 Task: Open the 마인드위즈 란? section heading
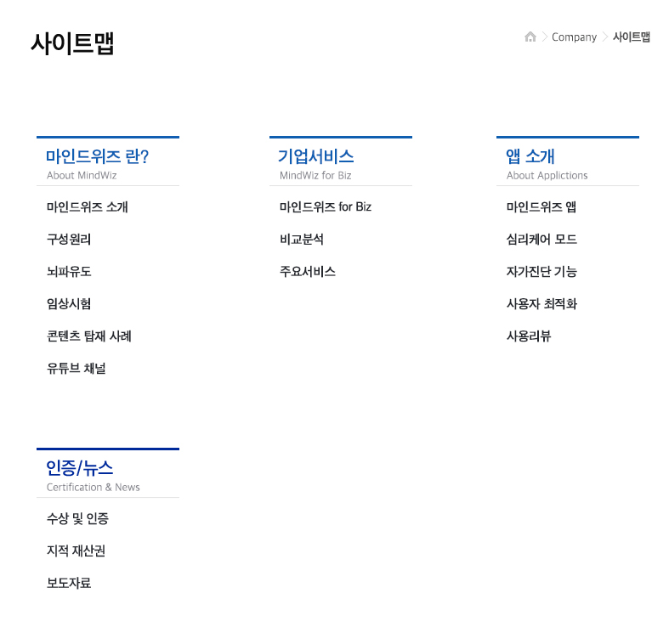[97, 156]
